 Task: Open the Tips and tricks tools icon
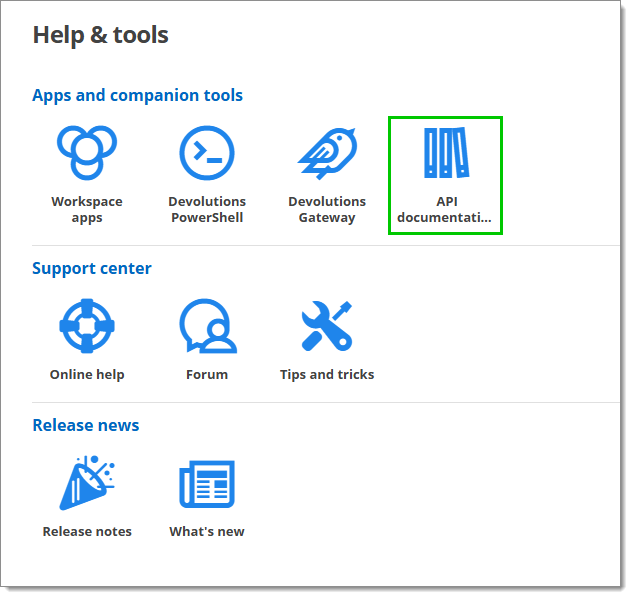point(327,326)
